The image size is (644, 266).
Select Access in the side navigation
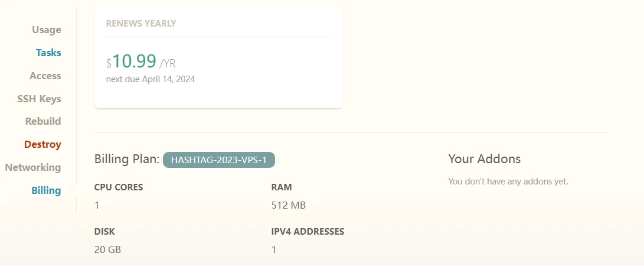tap(45, 76)
